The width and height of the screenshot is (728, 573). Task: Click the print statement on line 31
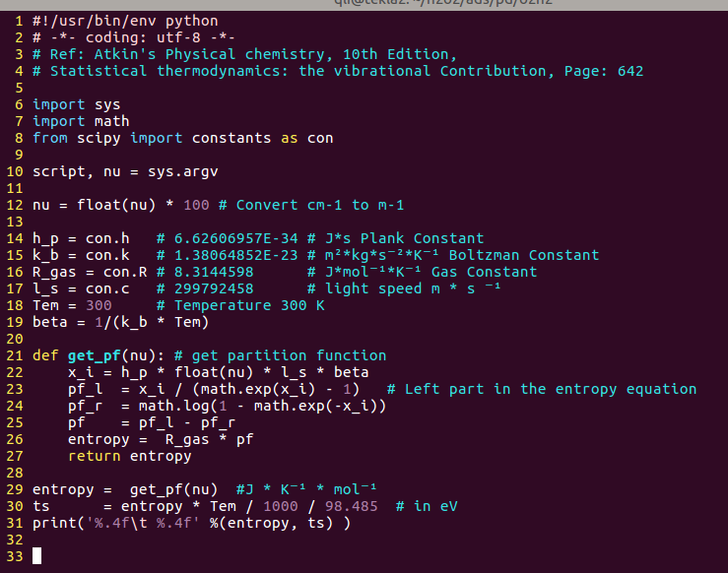click(192, 523)
